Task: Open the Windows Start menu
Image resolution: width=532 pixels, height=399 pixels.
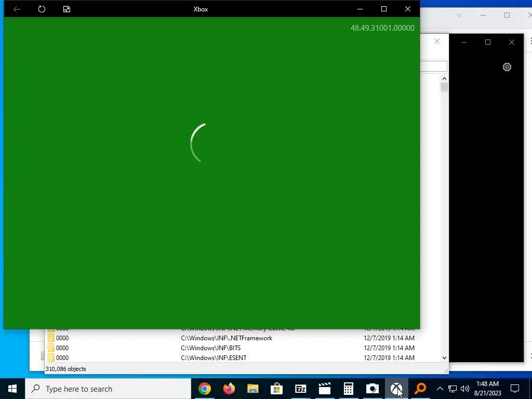Action: [x=12, y=389]
